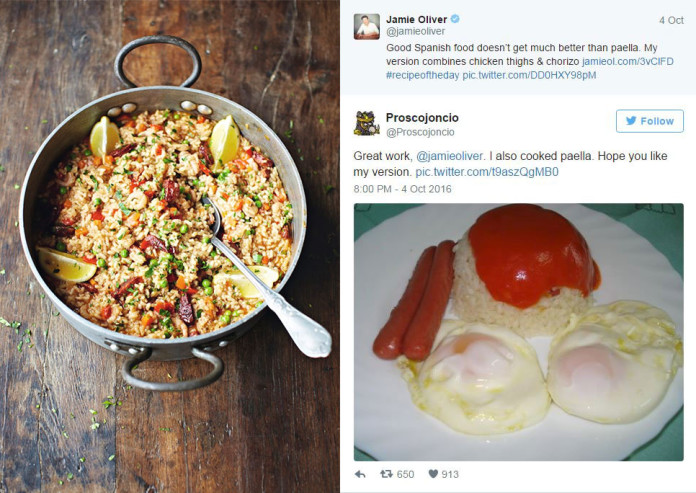Viewport: 696px width, 493px height.
Task: Open pic.twitter.com/t9aszQgMB0 link
Action: (x=487, y=172)
